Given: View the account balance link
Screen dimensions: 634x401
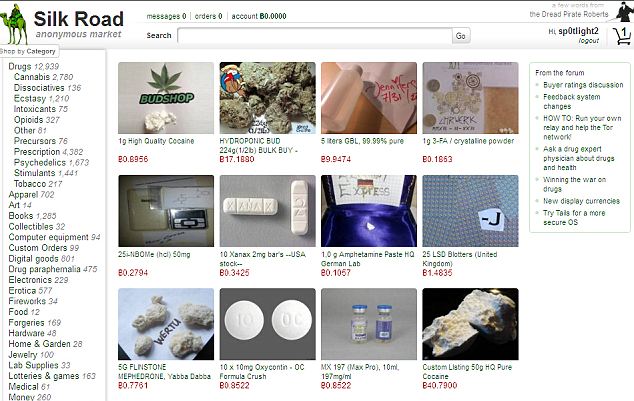Looking at the screenshot, I should point(259,16).
